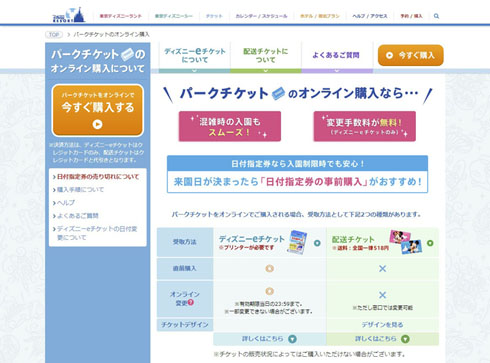
Task: Open the search magnifier icon in header
Action: pos(436,16)
